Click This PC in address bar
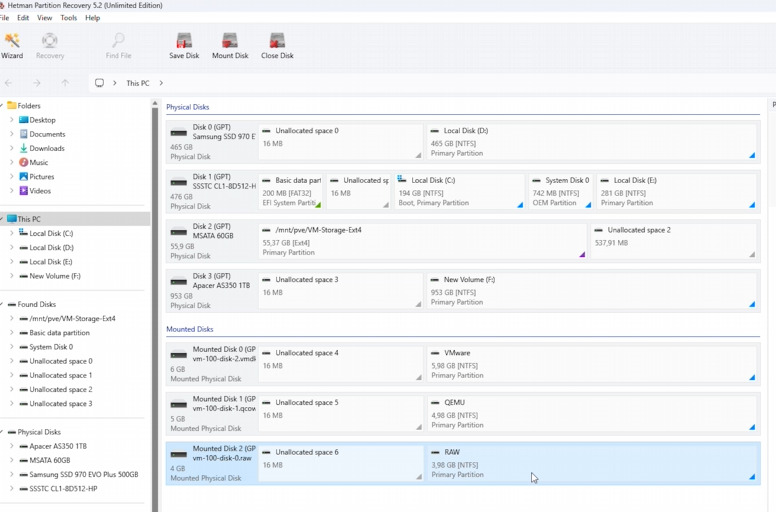Viewport: 776px width, 512px height. click(x=138, y=83)
